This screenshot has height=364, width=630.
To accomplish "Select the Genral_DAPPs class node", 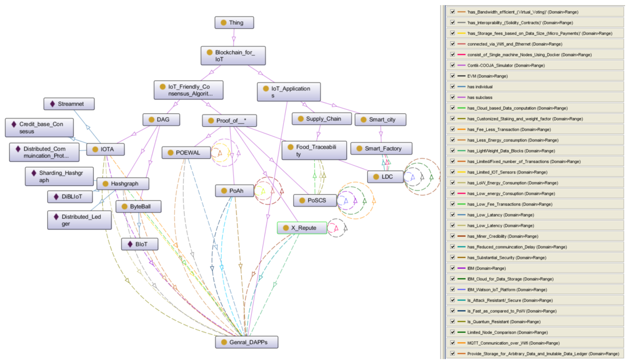I will click(x=246, y=342).
